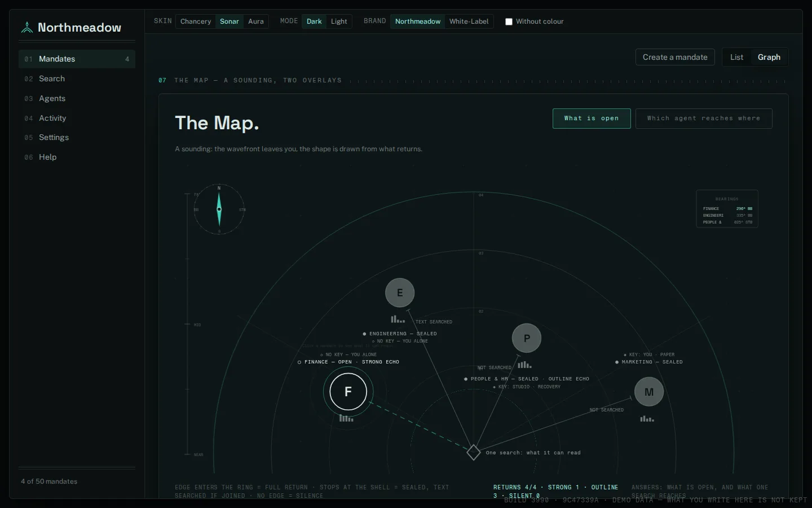Select the Marketing node marked M
The width and height of the screenshot is (812, 508).
pos(649,392)
